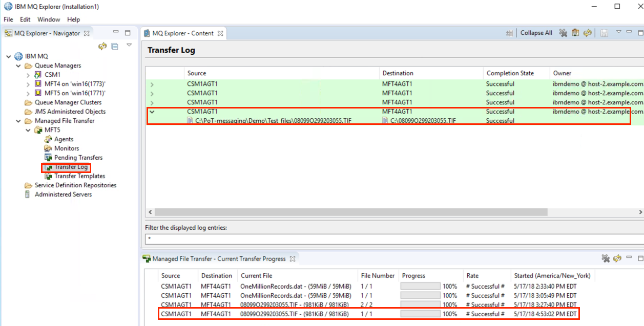Select Service Definition Repositories folder
The width and height of the screenshot is (644, 326).
[75, 185]
